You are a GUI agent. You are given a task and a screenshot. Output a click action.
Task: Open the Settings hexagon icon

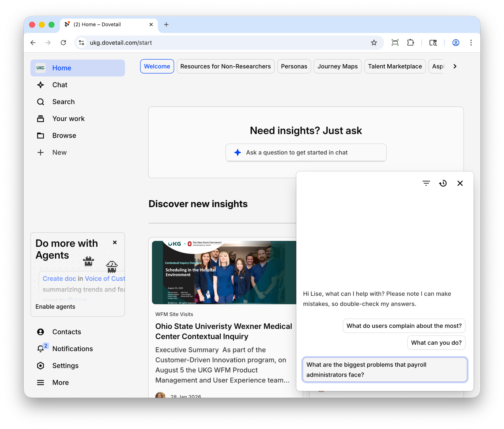(x=40, y=366)
